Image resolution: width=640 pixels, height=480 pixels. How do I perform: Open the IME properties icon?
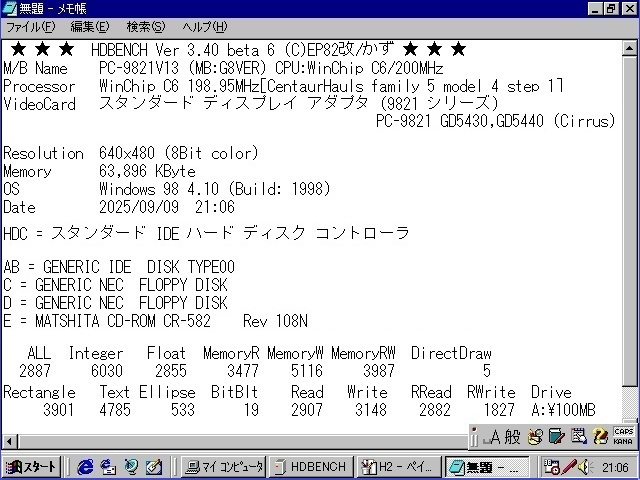[x=578, y=436]
